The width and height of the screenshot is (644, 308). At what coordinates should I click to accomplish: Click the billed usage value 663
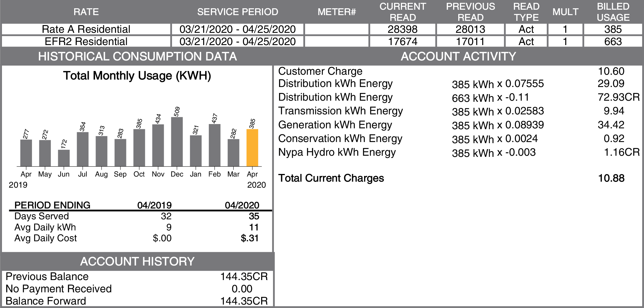pos(613,42)
